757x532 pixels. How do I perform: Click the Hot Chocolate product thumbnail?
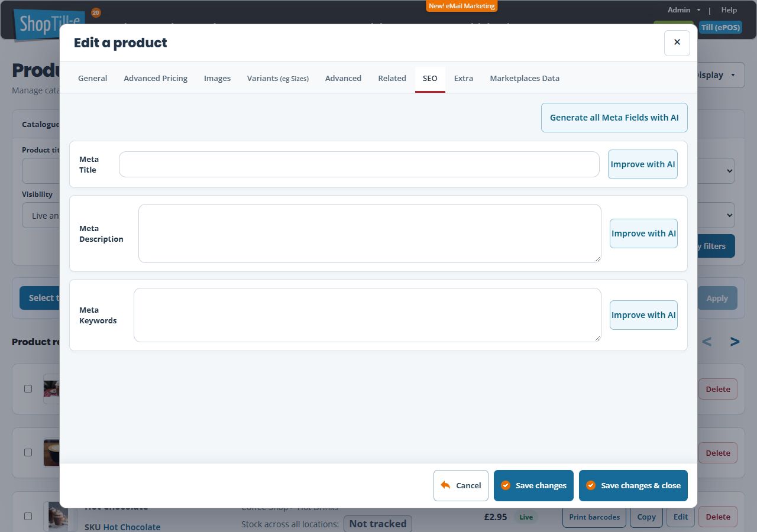tap(59, 517)
